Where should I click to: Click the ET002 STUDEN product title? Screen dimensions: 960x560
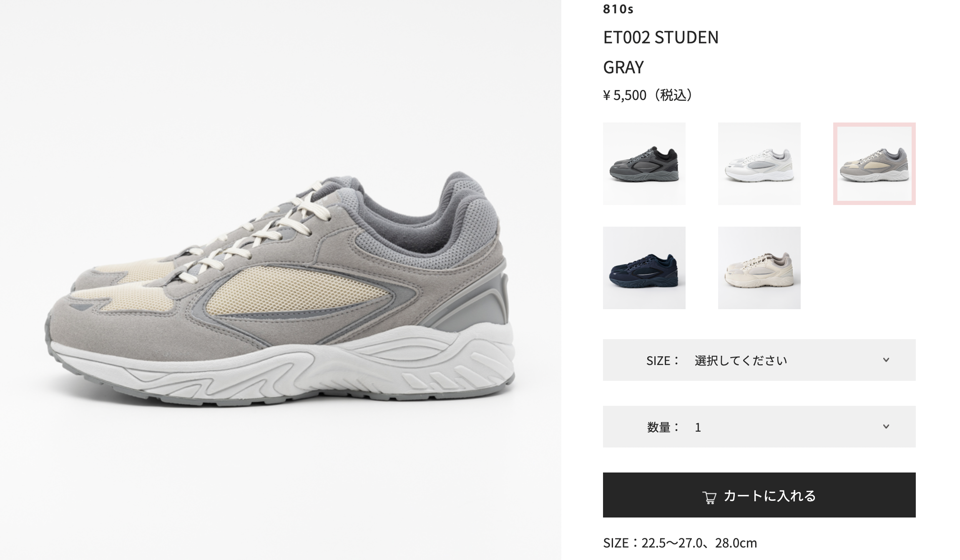click(661, 37)
